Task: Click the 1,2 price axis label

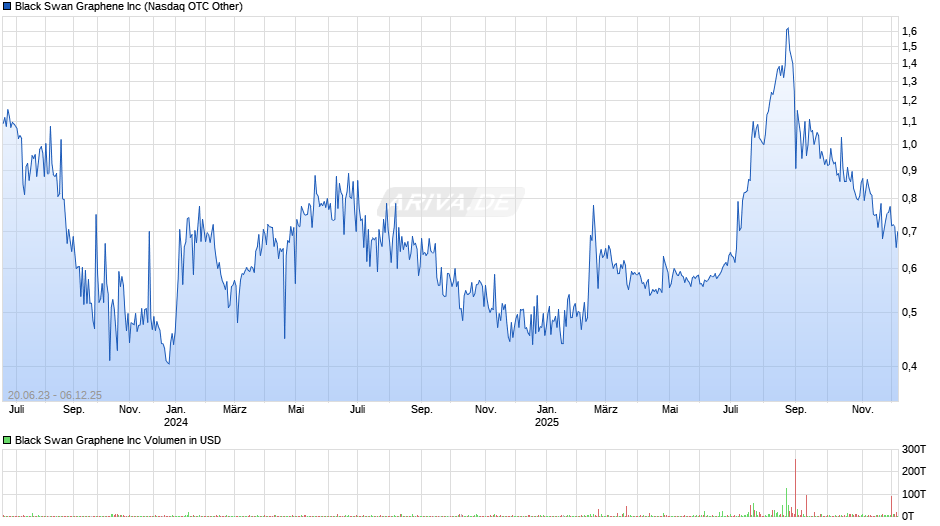Action: pos(909,101)
